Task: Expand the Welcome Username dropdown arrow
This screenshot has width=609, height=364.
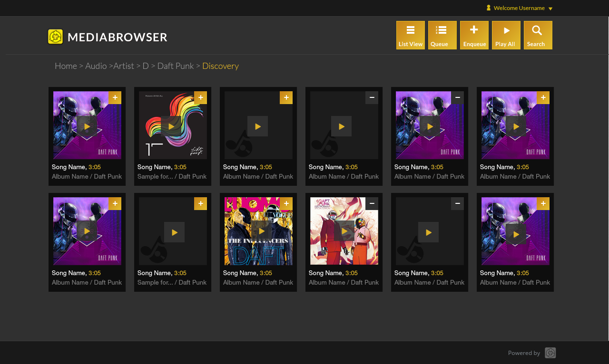Action: (x=550, y=9)
